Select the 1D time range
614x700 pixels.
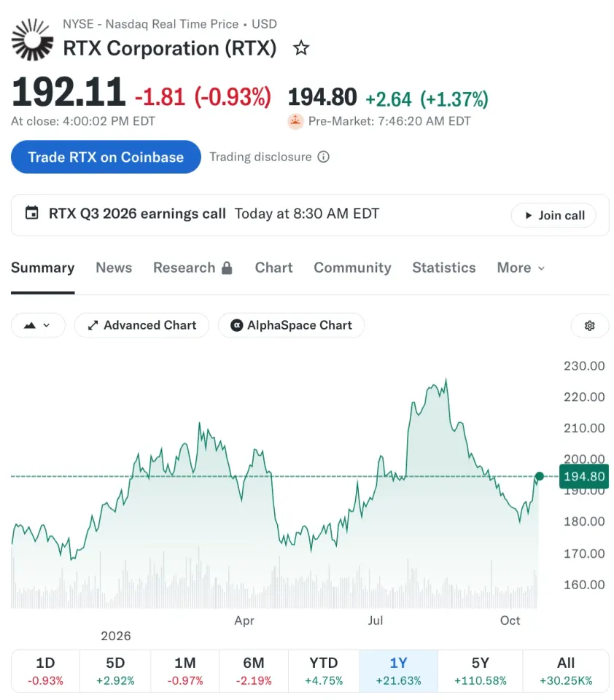pos(45,671)
